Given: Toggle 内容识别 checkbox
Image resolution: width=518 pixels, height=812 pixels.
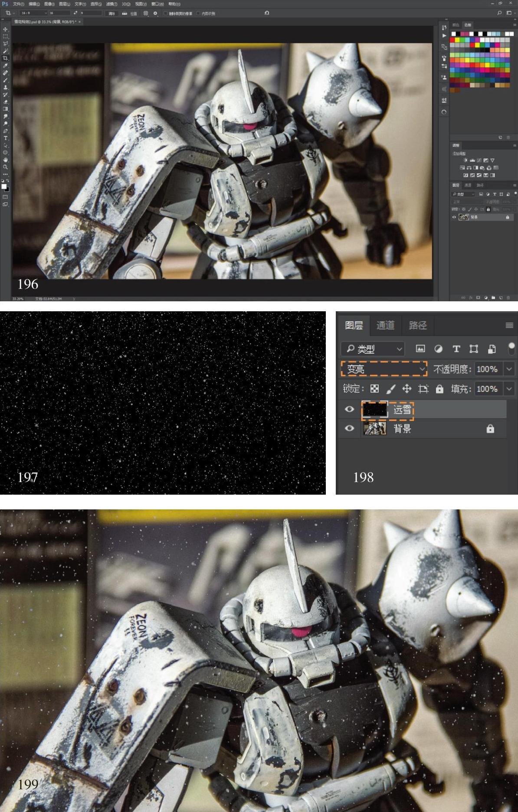Looking at the screenshot, I should [x=198, y=13].
